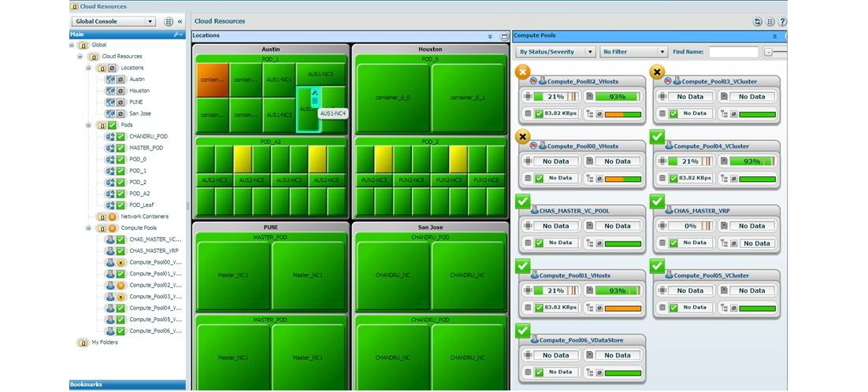This screenshot has width=868, height=392.
Task: Collapse the left navigation with double-arrow icon
Action: [180, 21]
